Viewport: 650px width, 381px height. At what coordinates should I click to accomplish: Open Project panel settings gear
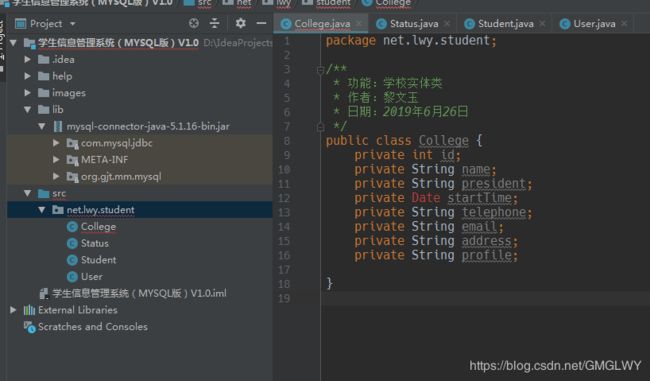pyautogui.click(x=240, y=23)
